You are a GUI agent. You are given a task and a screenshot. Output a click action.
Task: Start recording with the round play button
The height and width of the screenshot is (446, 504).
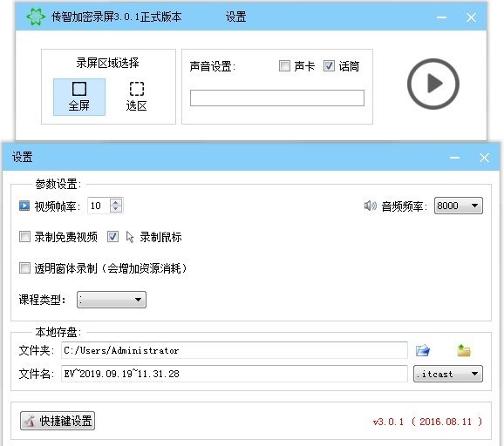[x=433, y=84]
